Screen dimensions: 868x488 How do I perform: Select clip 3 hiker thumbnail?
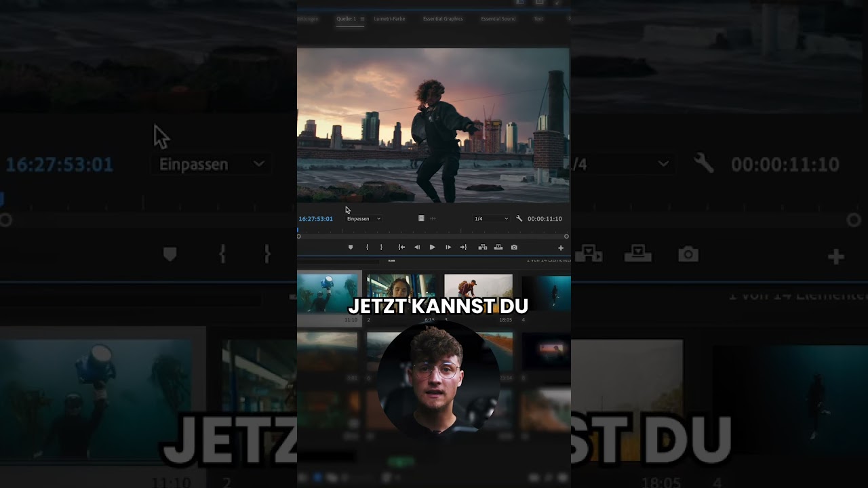[x=478, y=293]
